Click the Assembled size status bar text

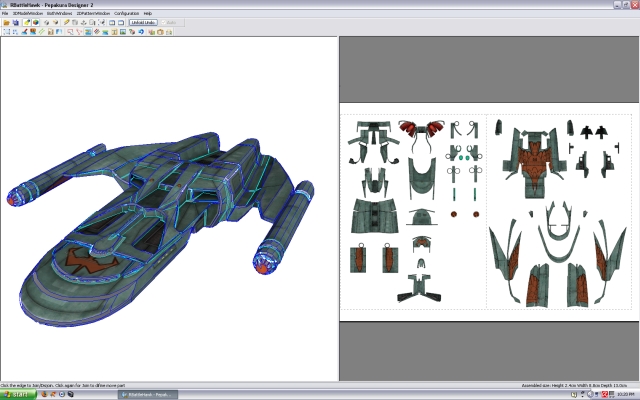[574, 385]
